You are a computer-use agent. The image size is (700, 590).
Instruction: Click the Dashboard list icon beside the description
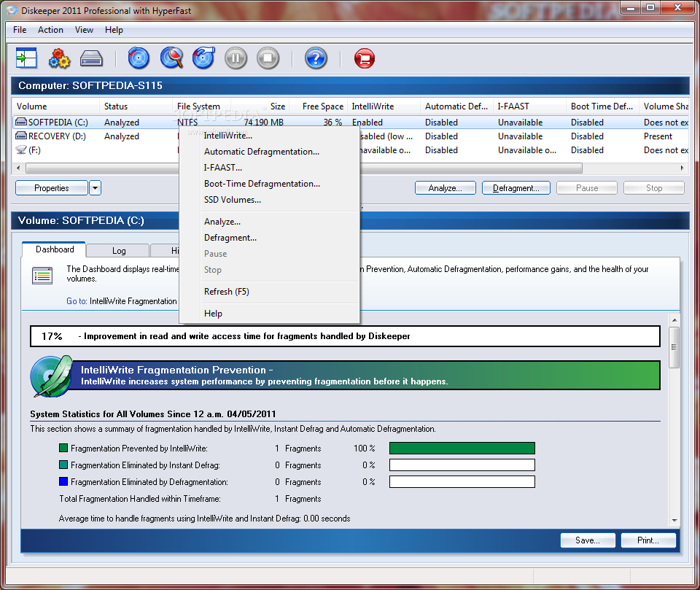tap(42, 276)
